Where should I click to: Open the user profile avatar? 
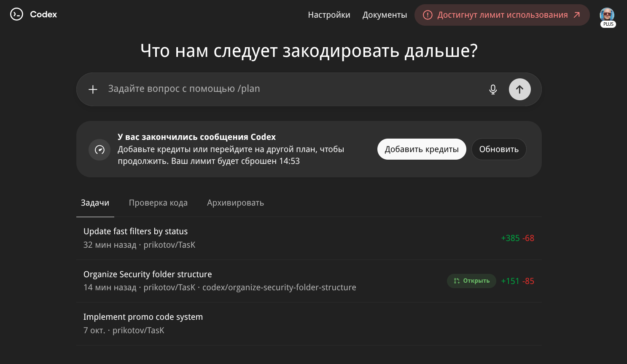[x=607, y=14]
